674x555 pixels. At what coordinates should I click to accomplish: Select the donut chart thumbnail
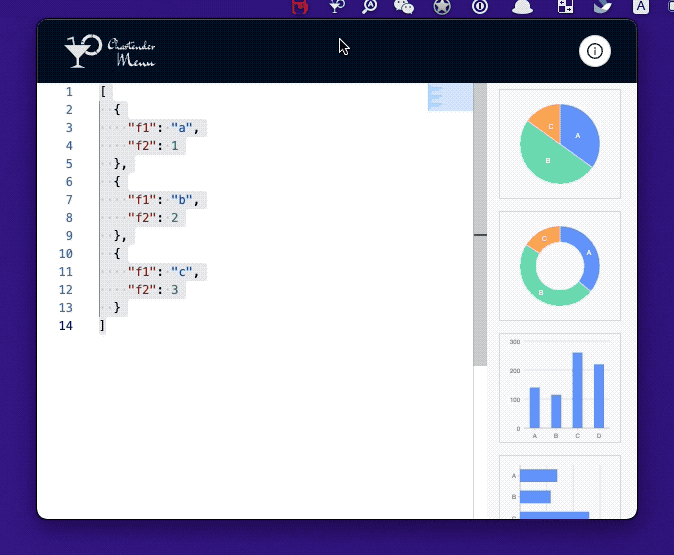tap(560, 266)
